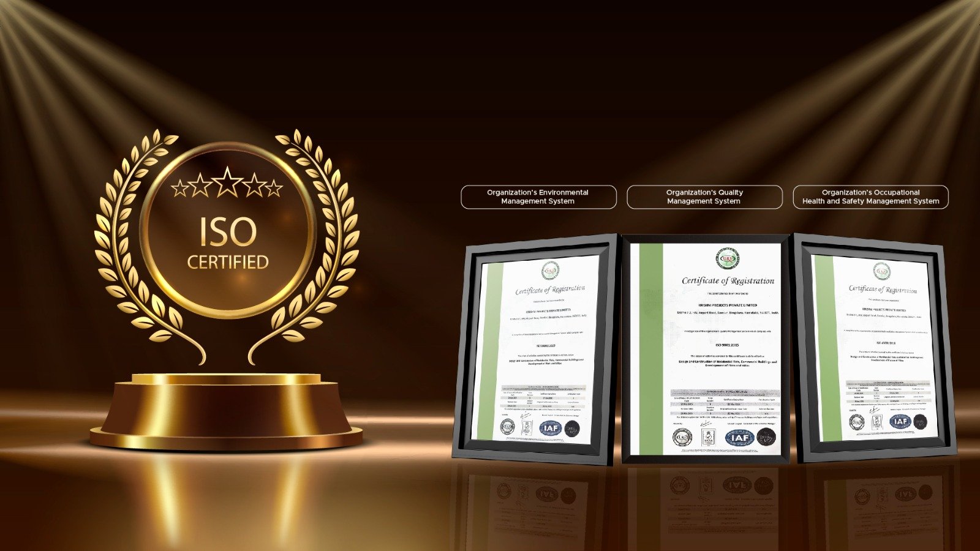Click the URS emblem on the left certificate

point(550,269)
